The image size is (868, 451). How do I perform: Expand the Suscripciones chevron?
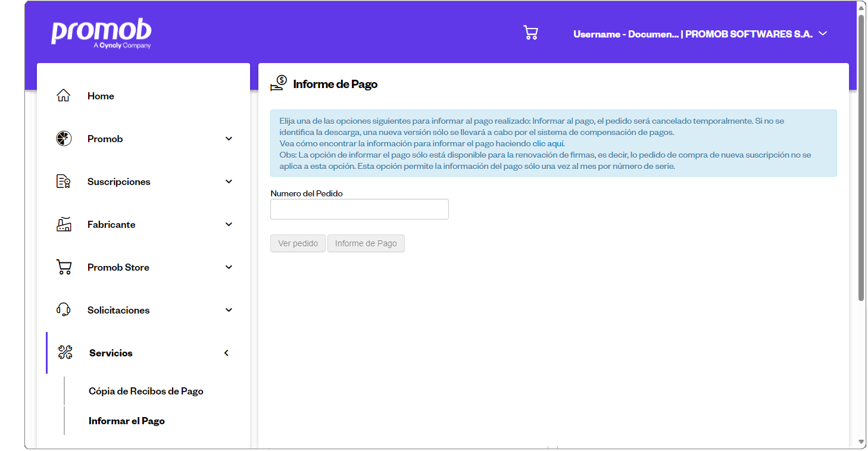pyautogui.click(x=229, y=181)
